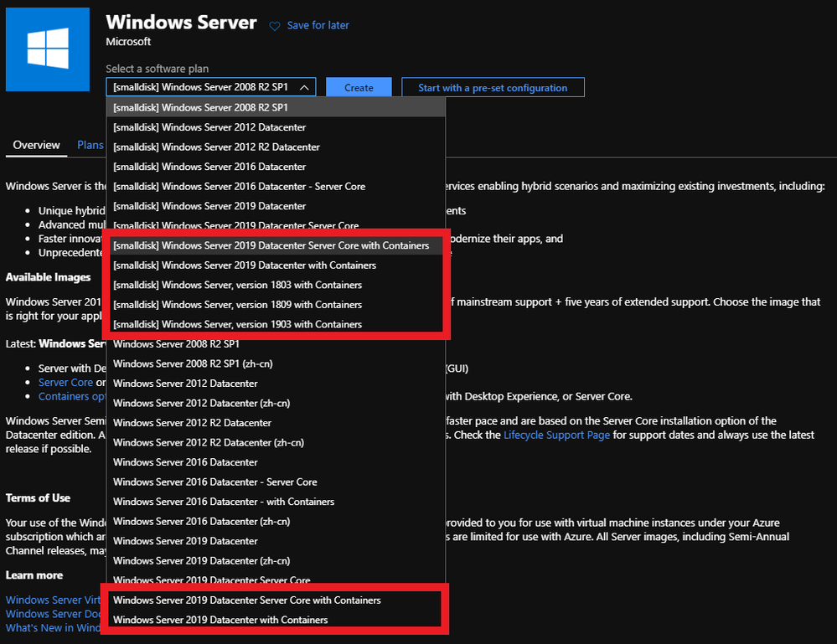Choose Windows Server 2016 Datacenter (zh-cn)
837x644 pixels.
(x=276, y=522)
